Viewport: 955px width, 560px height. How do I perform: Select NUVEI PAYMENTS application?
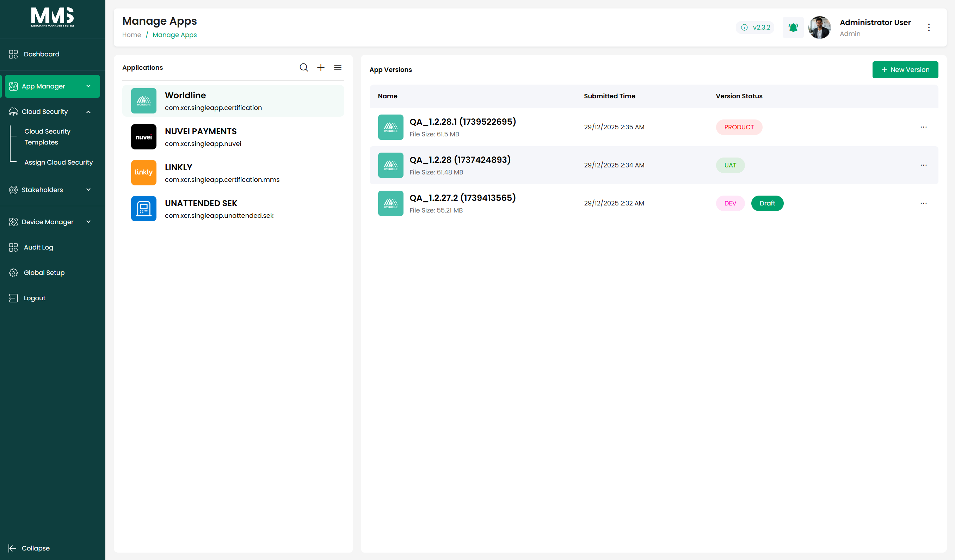tap(233, 137)
